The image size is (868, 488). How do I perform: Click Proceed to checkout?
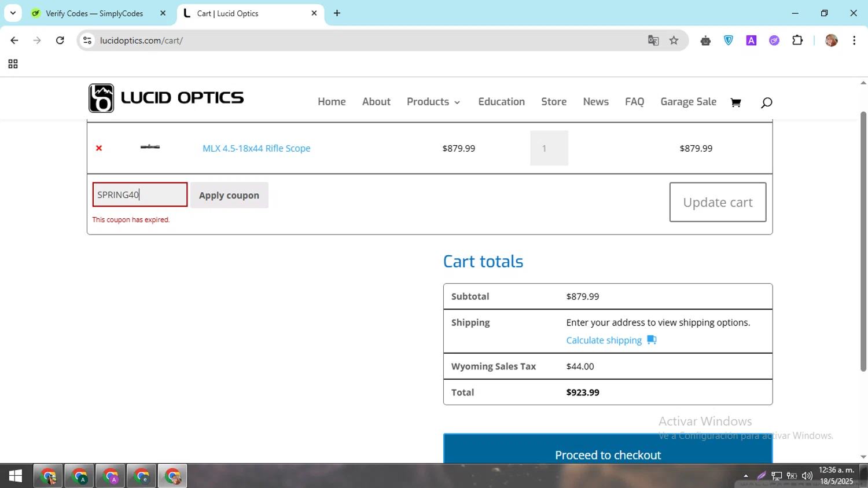coord(608,449)
